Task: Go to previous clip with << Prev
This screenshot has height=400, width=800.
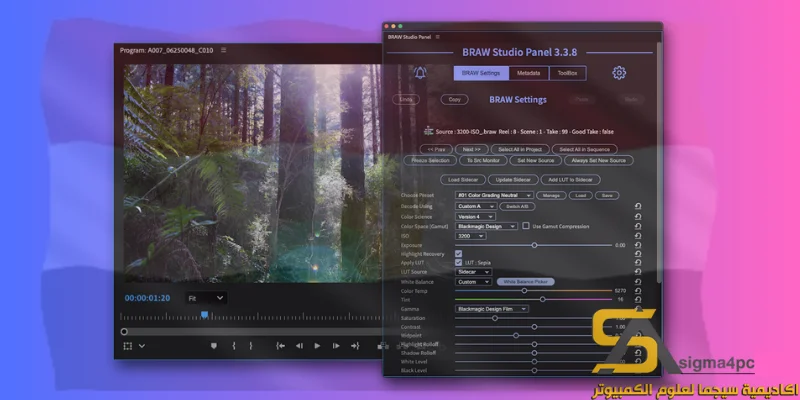Action: point(436,149)
